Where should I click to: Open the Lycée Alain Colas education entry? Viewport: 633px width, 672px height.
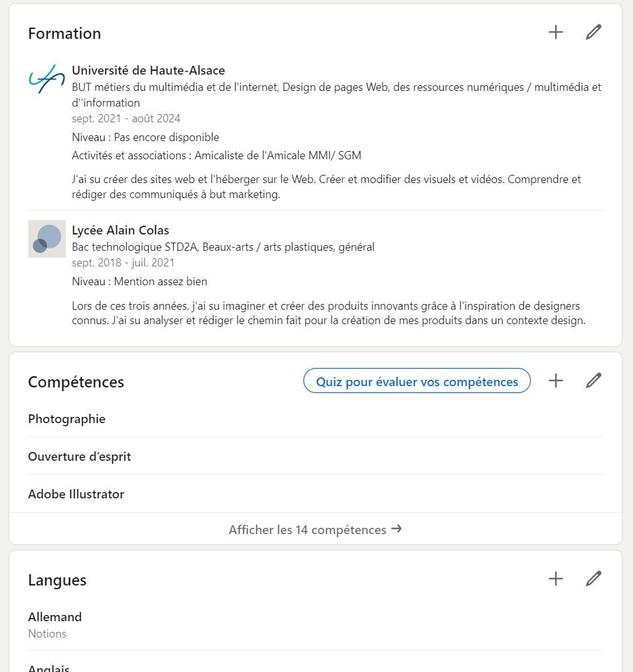(x=120, y=230)
